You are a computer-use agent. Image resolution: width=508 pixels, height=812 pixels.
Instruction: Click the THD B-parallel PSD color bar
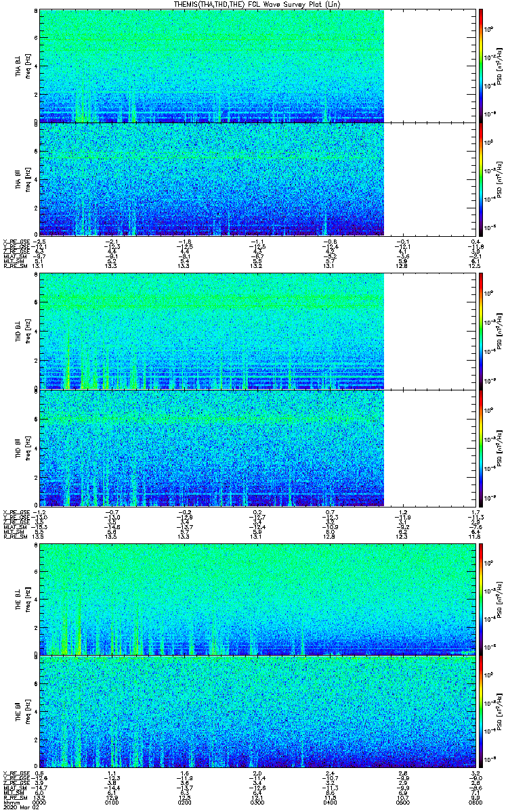[x=480, y=447]
